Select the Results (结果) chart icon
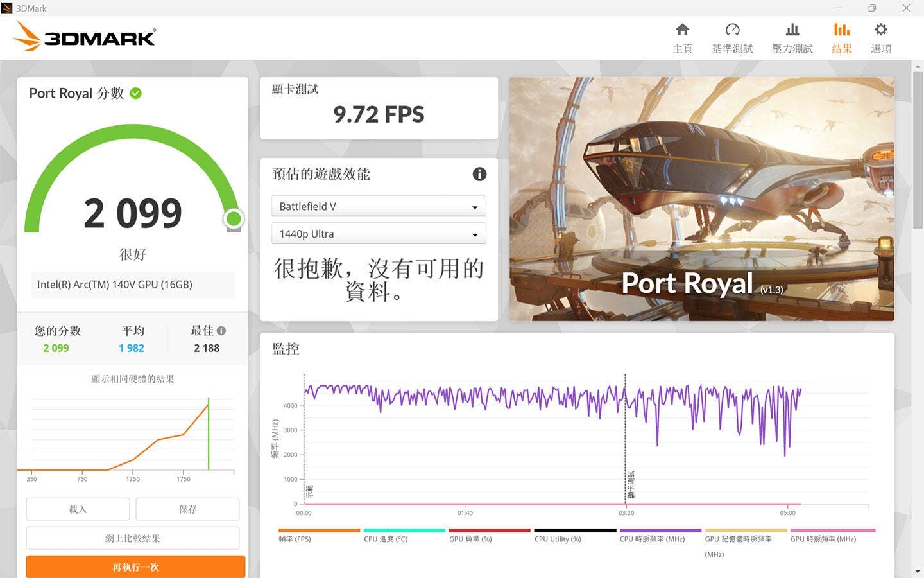 841,30
